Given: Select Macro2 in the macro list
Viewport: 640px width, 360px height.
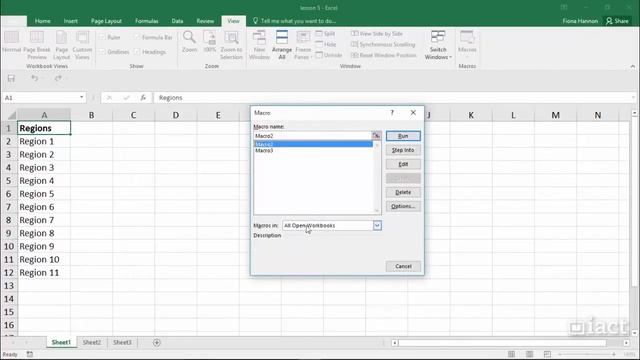Looking at the screenshot, I should [x=313, y=144].
